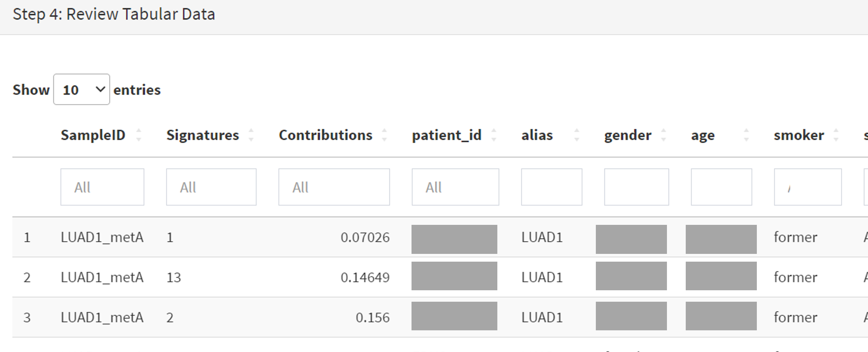The height and width of the screenshot is (352, 868).
Task: Select row 3 with contribution 0.156
Action: tap(440, 317)
